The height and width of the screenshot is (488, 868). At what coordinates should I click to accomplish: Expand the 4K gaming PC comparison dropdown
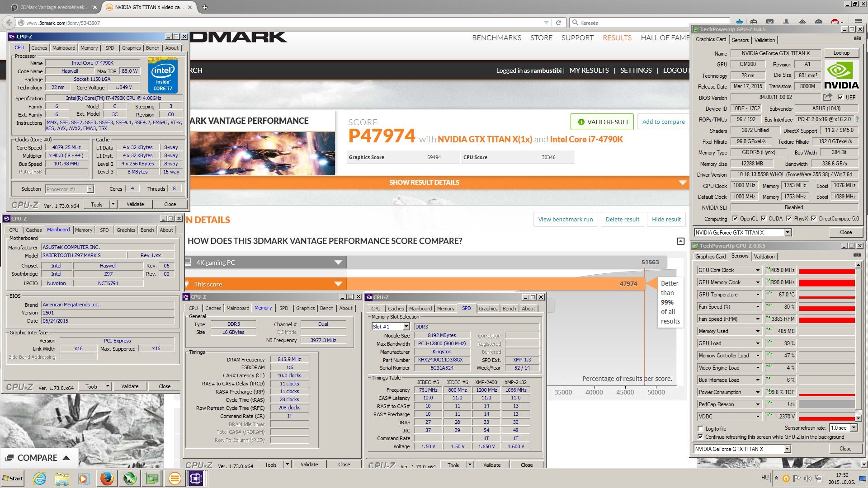338,263
